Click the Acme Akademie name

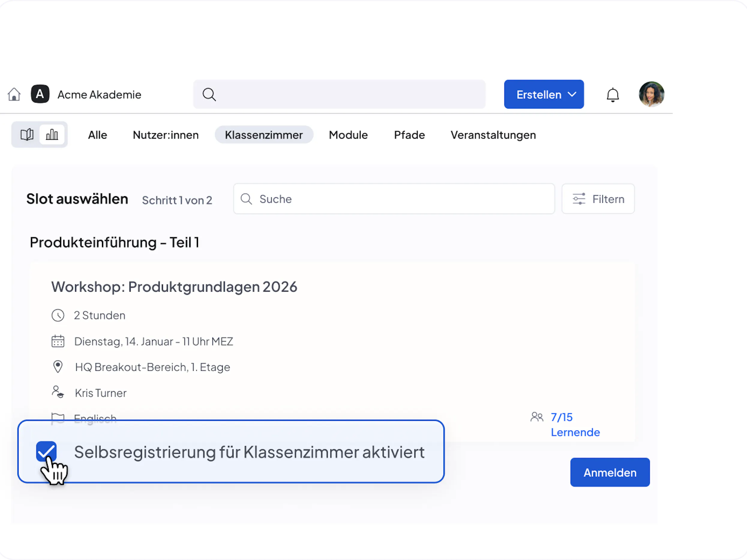point(99,94)
